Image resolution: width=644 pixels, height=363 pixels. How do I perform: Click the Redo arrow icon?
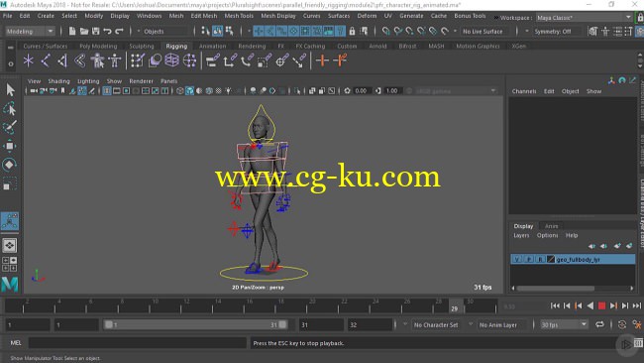pyautogui.click(x=119, y=31)
